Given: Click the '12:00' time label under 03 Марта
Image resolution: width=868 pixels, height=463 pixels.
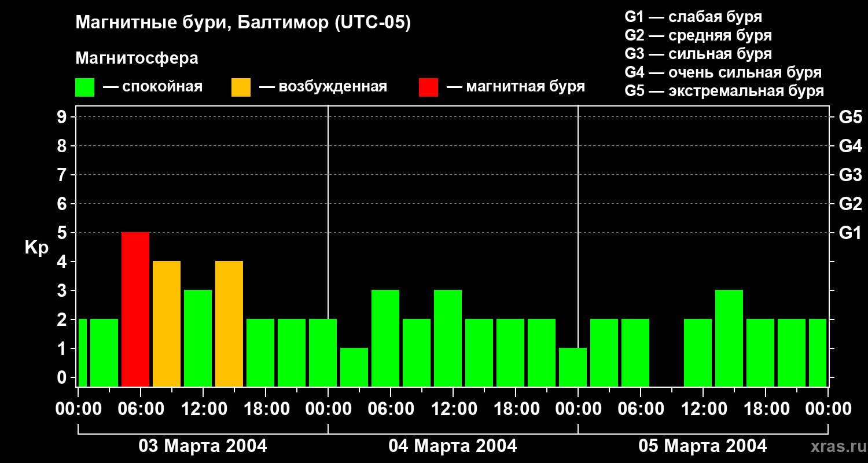Looking at the screenshot, I should [203, 409].
